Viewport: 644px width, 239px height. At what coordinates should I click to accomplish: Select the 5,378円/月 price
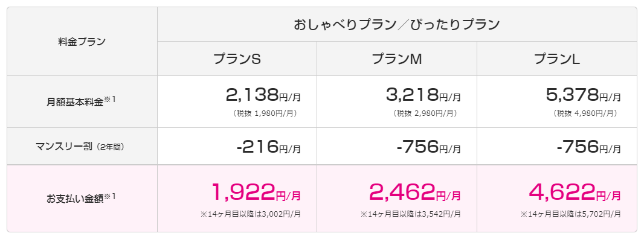(584, 96)
